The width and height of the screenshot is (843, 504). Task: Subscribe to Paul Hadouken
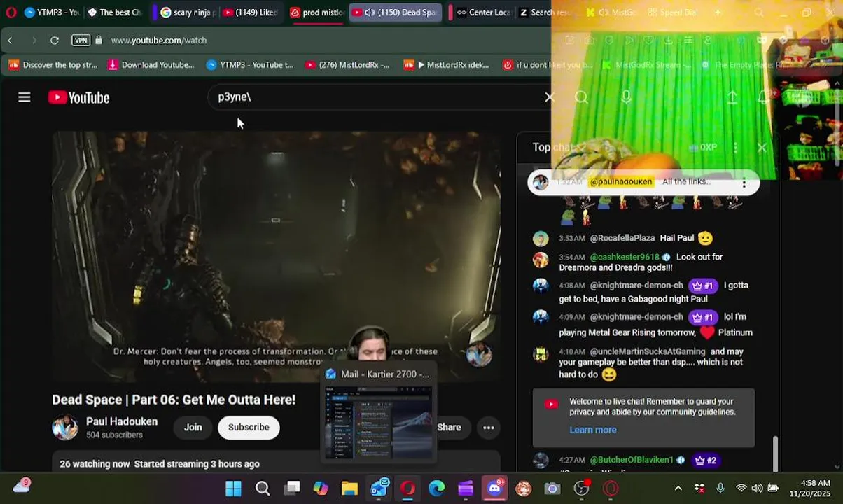pyautogui.click(x=249, y=427)
